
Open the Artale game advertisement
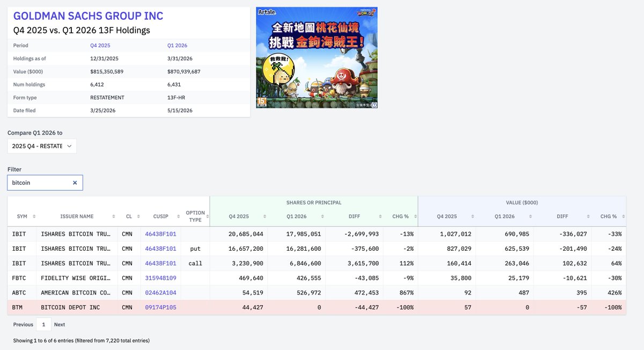(x=317, y=57)
